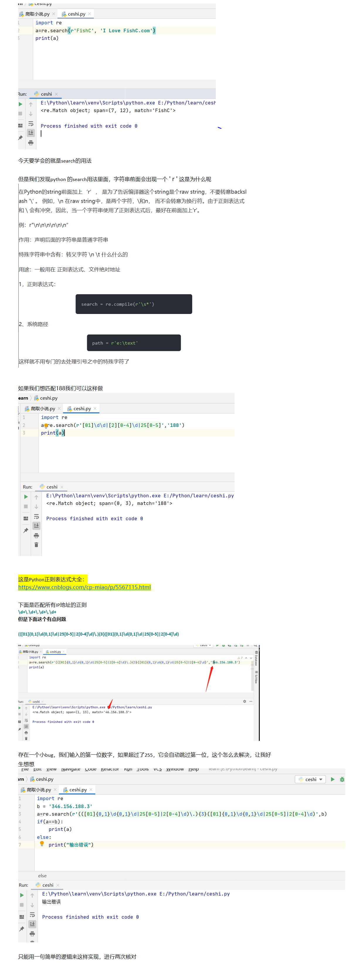Click ceshi.py breadcrumb above the '188' code

point(46,398)
